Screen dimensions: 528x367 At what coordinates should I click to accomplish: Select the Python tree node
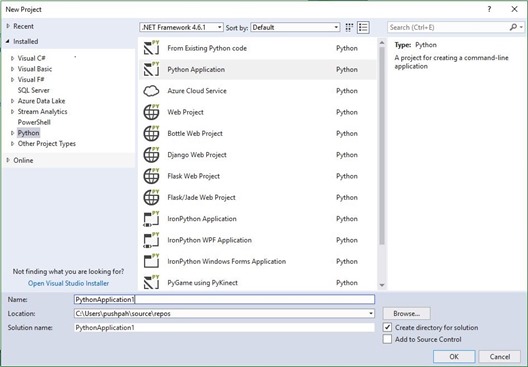point(29,133)
